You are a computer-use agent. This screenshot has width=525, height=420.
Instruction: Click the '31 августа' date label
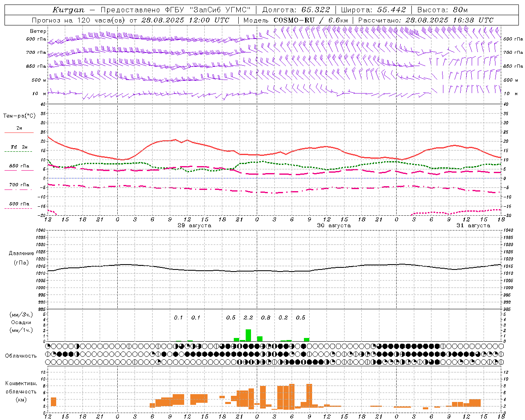pyautogui.click(x=473, y=226)
